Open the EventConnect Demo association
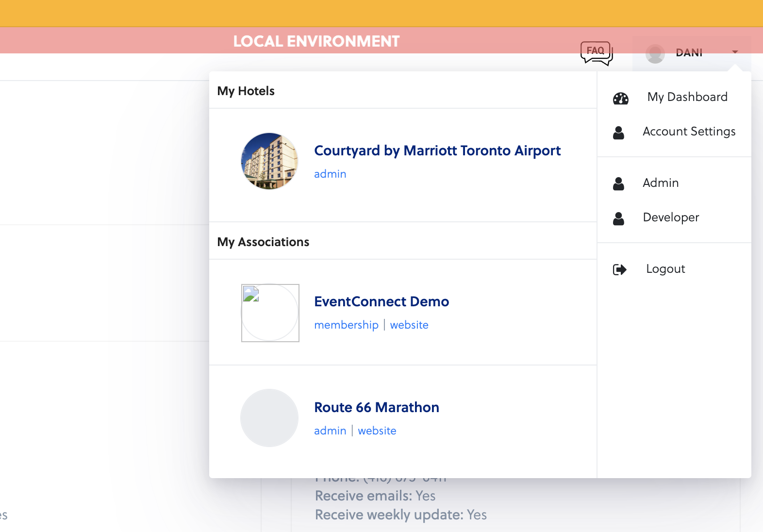The width and height of the screenshot is (763, 532). tap(381, 301)
